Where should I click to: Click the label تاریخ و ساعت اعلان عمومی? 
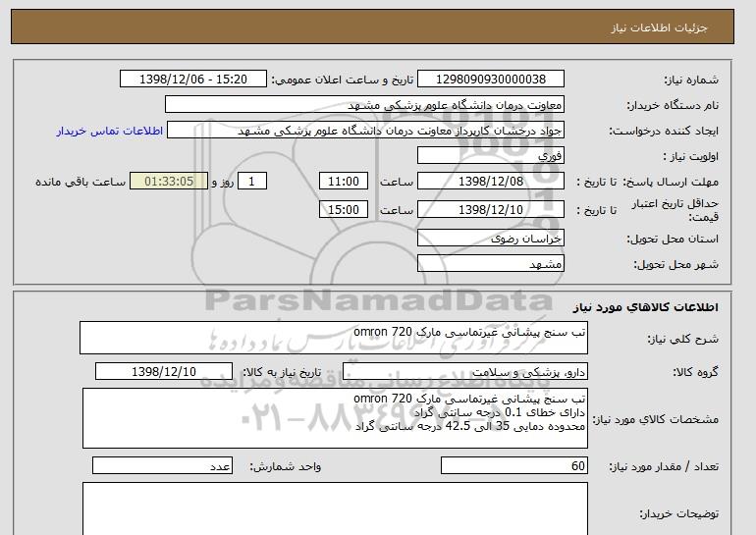click(343, 80)
